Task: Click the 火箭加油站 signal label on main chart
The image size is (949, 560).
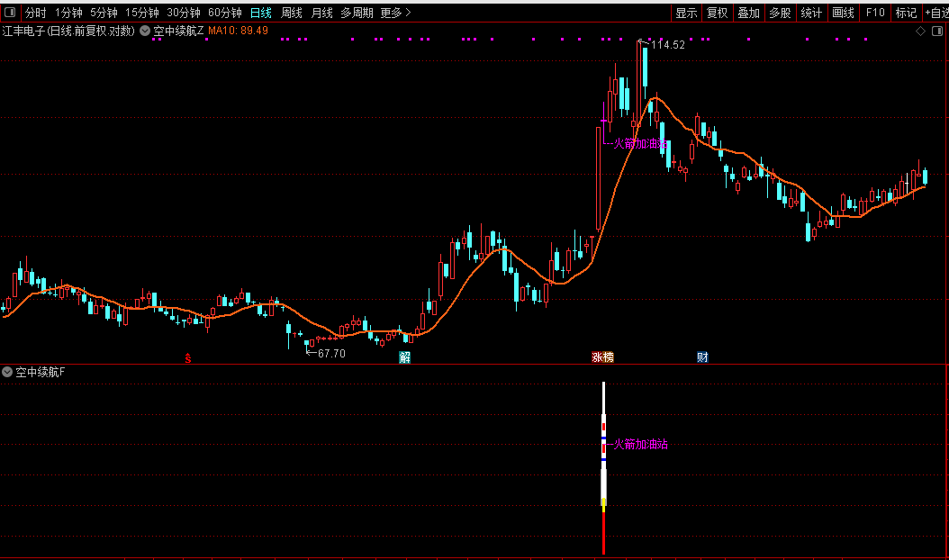Action: click(640, 143)
